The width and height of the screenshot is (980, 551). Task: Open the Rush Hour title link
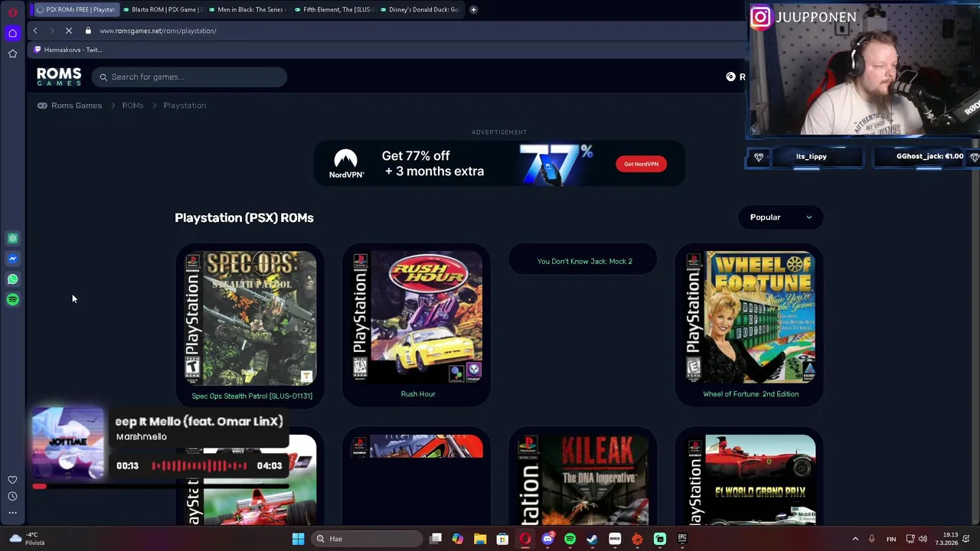coord(418,394)
